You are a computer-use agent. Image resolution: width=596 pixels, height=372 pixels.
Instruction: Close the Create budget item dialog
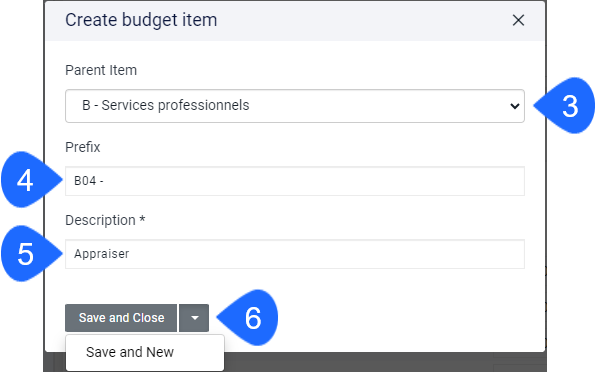tap(518, 20)
